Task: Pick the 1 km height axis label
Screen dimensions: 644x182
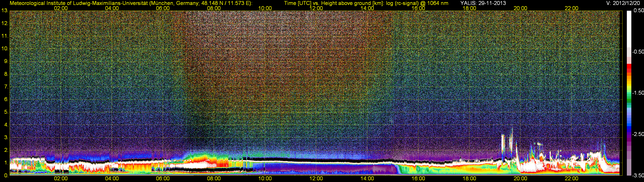Action: point(6,163)
